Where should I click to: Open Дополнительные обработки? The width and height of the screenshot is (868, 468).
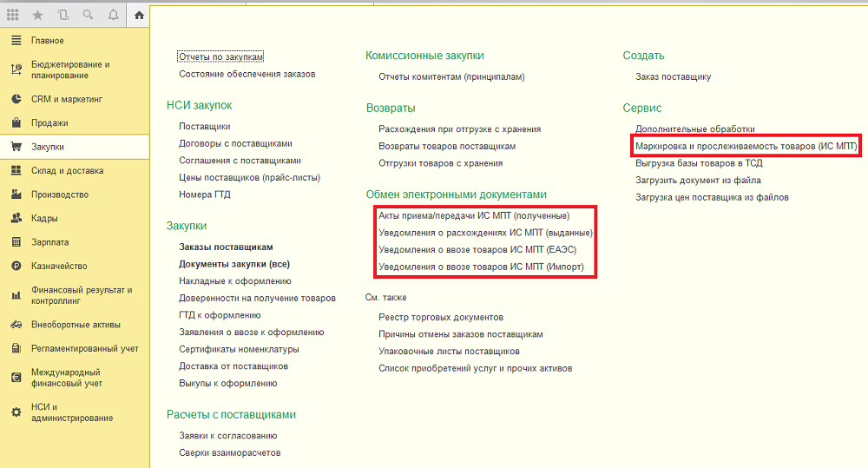coord(695,129)
